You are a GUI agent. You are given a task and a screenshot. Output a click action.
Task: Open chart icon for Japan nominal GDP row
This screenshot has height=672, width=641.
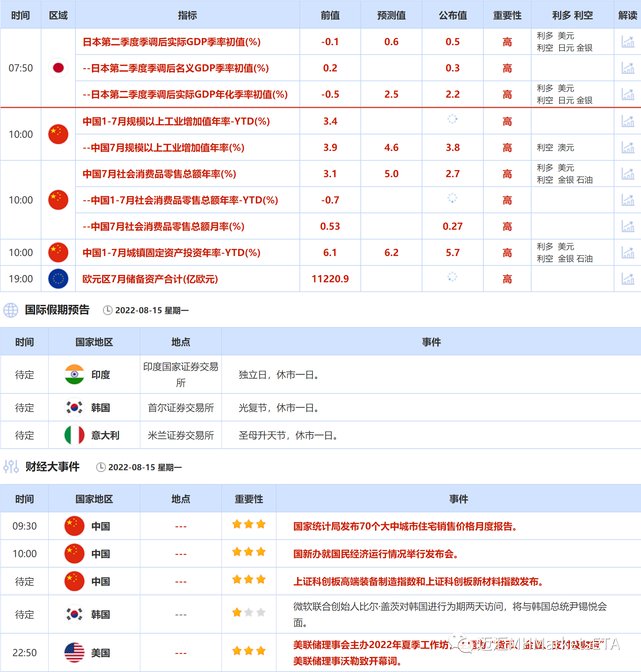[628, 68]
